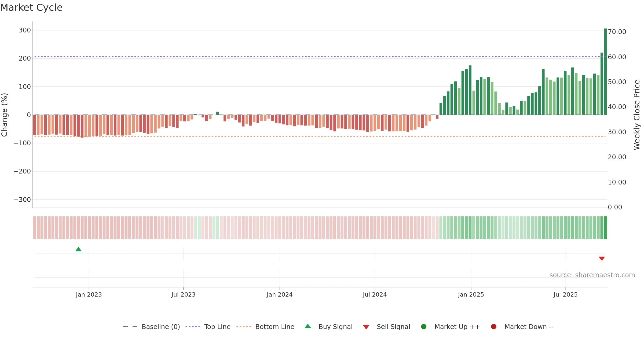Image resolution: width=644 pixels, height=362 pixels.
Task: Click the Jul 2025 x-axis label
Action: (x=566, y=295)
